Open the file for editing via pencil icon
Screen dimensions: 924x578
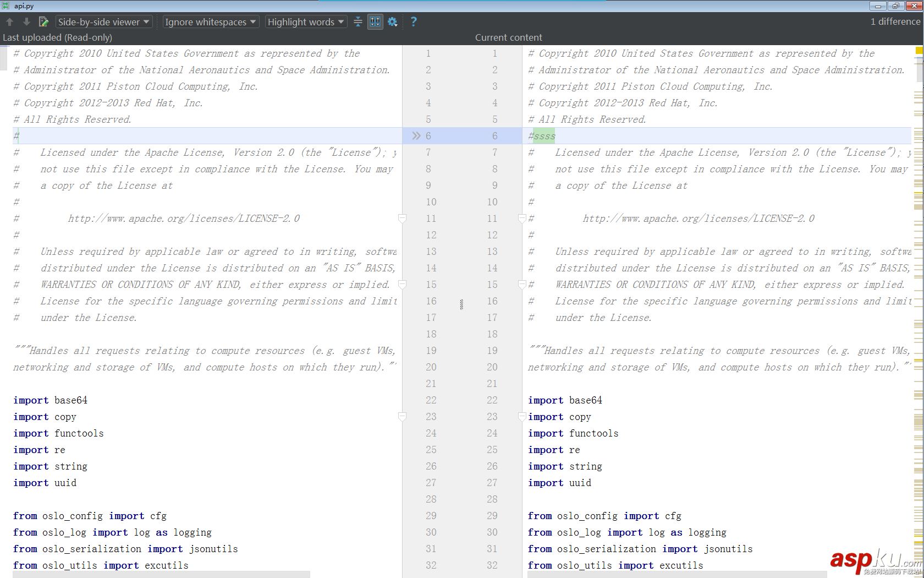43,21
